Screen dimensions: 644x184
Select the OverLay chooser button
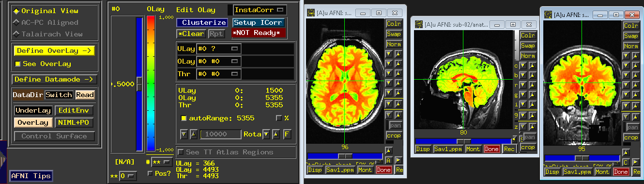click(33, 123)
